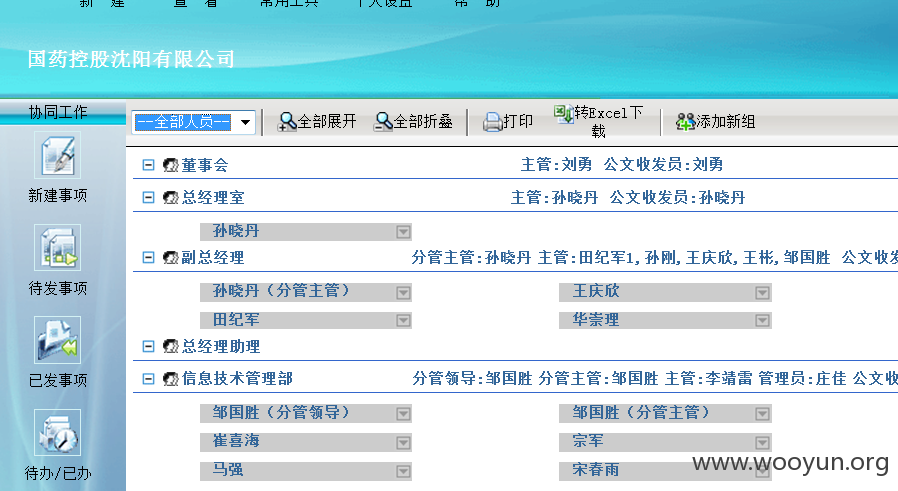Collapse the 副总经理 group
The width and height of the screenshot is (898, 491).
(148, 257)
